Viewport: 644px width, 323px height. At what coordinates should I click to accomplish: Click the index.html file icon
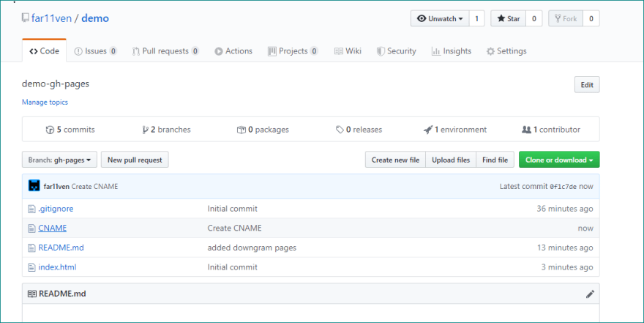click(31, 267)
